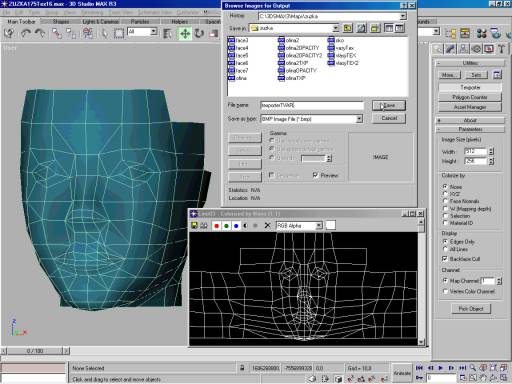Select Face Normals colorize option
The height and width of the screenshot is (384, 512).
click(x=445, y=201)
